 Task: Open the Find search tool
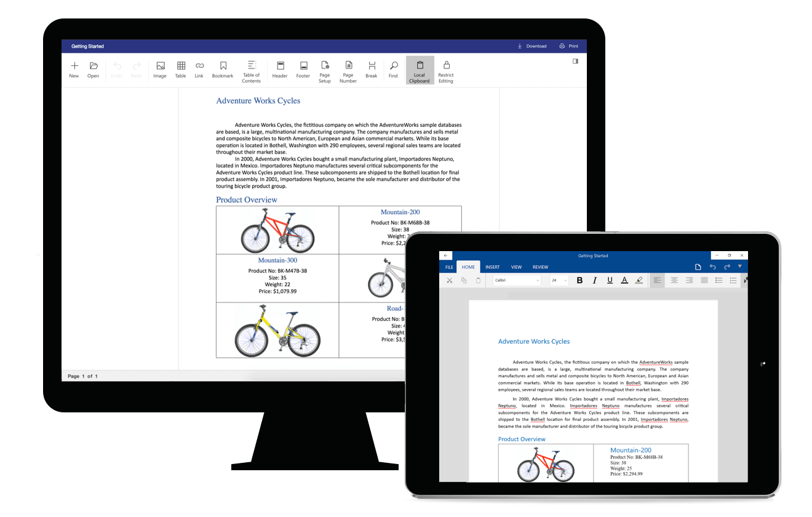(x=393, y=70)
